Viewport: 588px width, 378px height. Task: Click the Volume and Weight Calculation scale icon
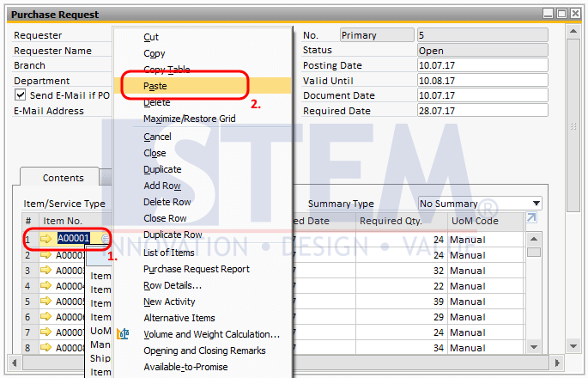tap(123, 333)
